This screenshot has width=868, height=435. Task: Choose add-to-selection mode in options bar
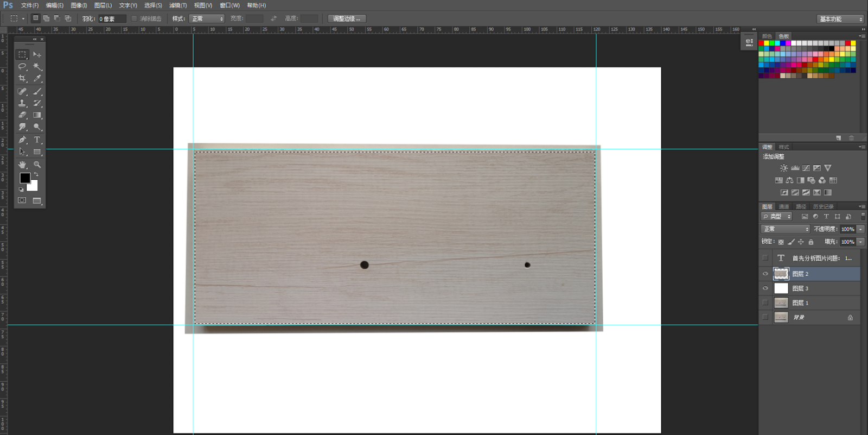click(x=46, y=18)
